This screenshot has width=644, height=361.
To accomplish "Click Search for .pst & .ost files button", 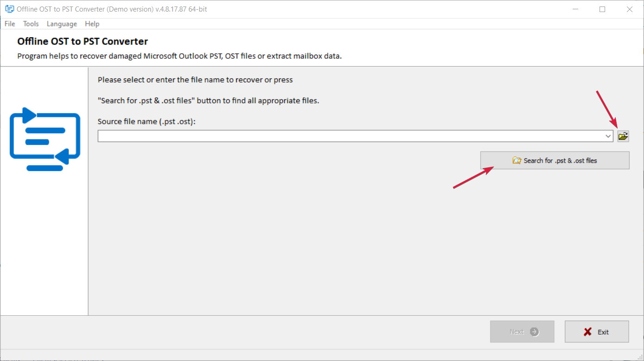I will [x=555, y=160].
